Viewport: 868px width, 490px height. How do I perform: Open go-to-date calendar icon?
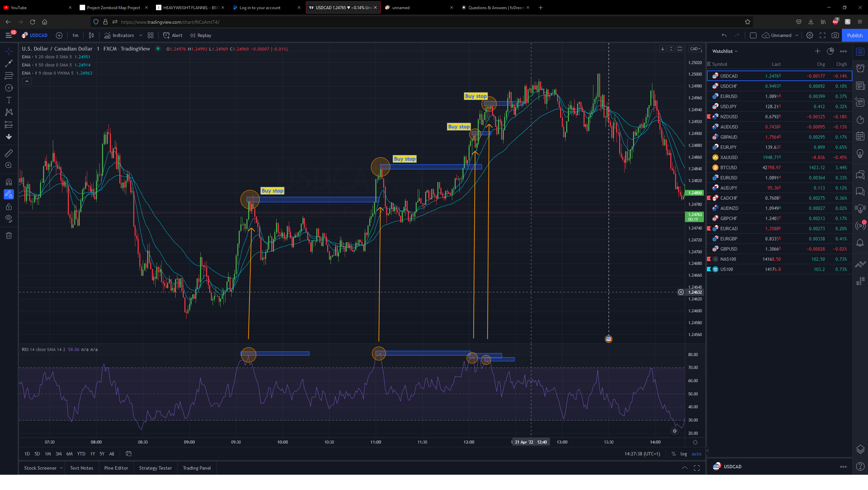(129, 454)
